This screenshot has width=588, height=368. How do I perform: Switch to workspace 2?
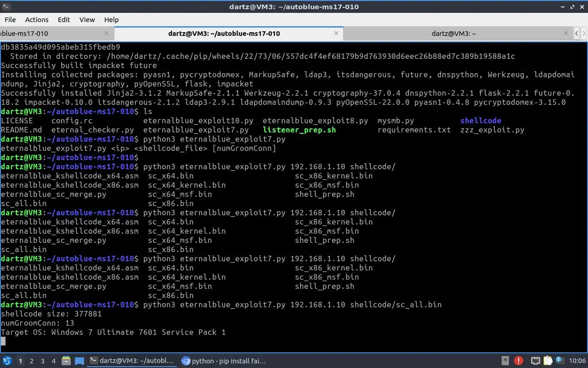click(32, 361)
